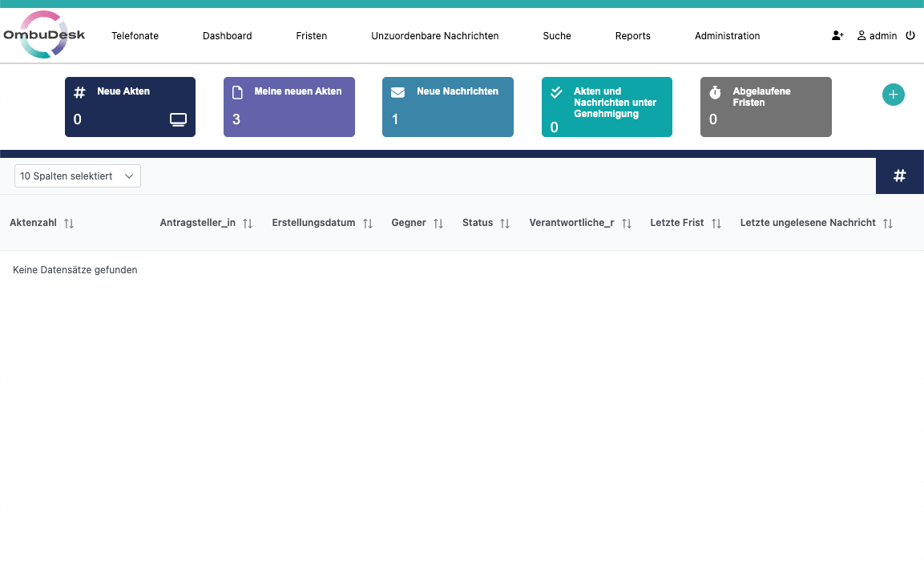Select the Meine neuen Akten card
This screenshot has height=569, width=924.
click(288, 107)
